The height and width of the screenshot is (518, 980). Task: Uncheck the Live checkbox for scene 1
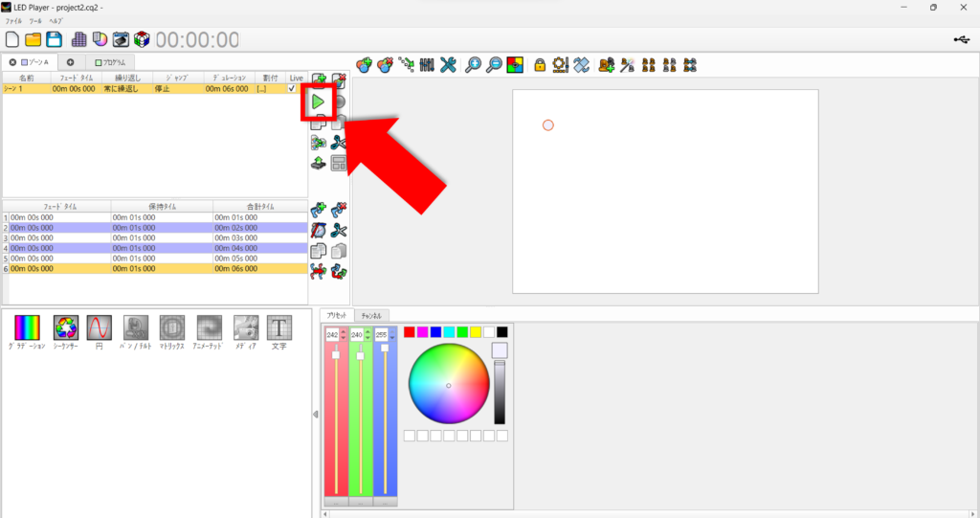click(293, 88)
